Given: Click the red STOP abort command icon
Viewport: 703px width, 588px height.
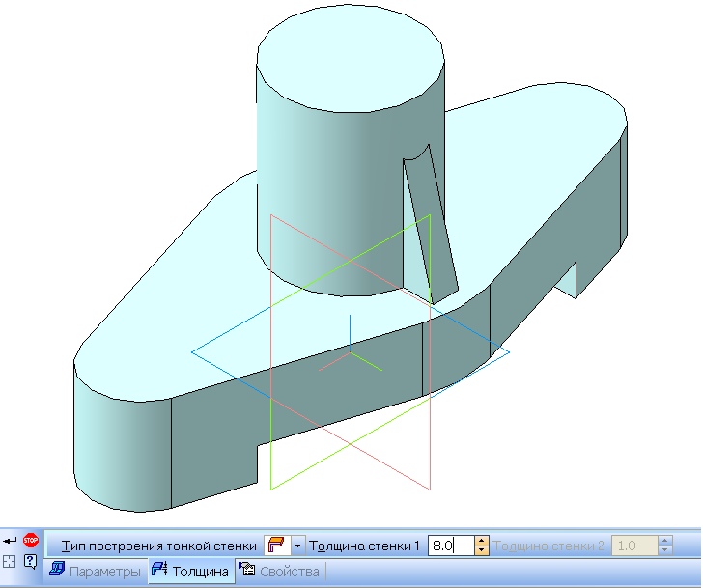Looking at the screenshot, I should point(31,540).
